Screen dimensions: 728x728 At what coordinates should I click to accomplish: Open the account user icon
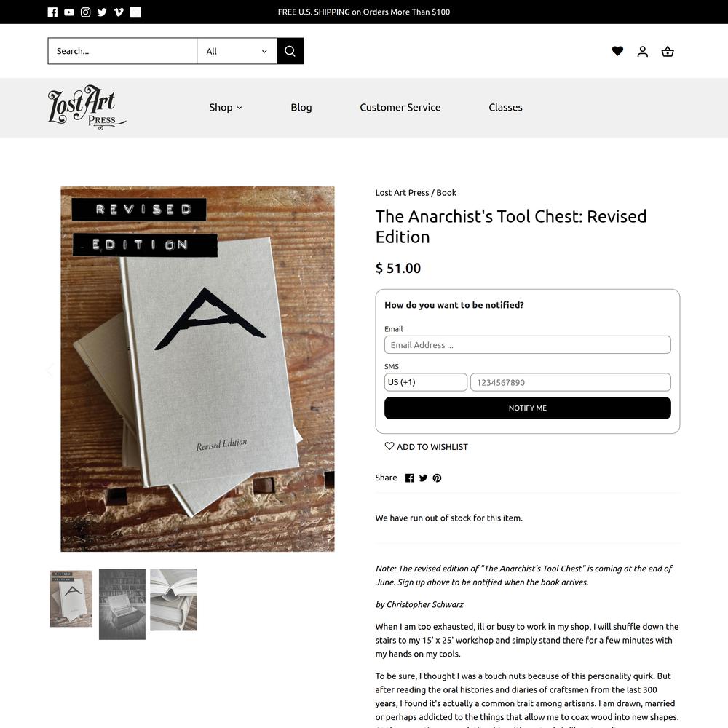coord(643,51)
